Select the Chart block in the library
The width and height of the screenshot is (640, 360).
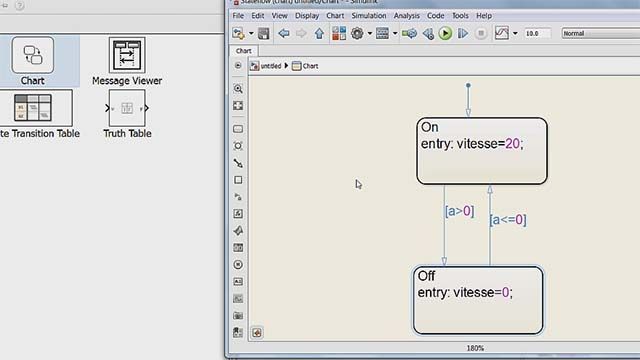coord(33,61)
